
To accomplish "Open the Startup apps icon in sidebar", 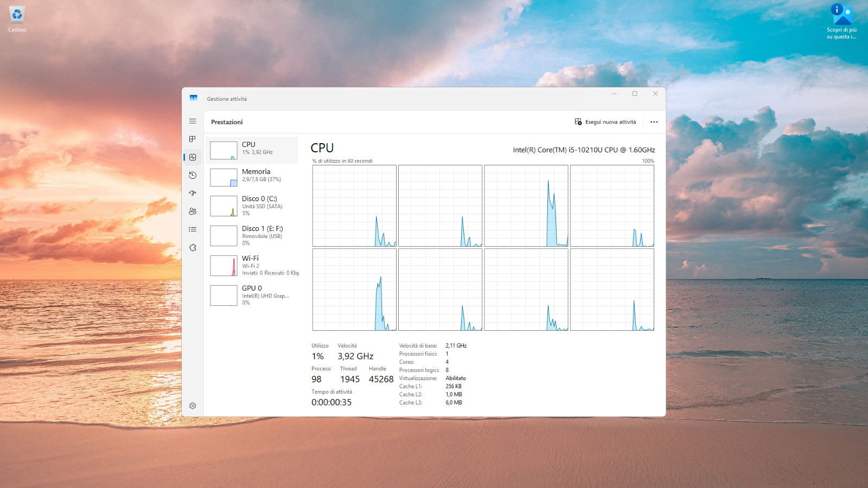I will [x=193, y=194].
